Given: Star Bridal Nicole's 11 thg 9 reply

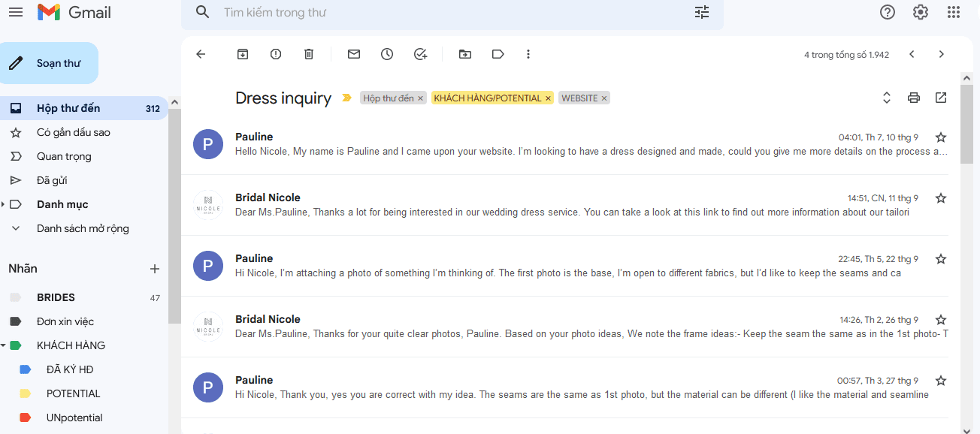Looking at the screenshot, I should pyautogui.click(x=940, y=198).
